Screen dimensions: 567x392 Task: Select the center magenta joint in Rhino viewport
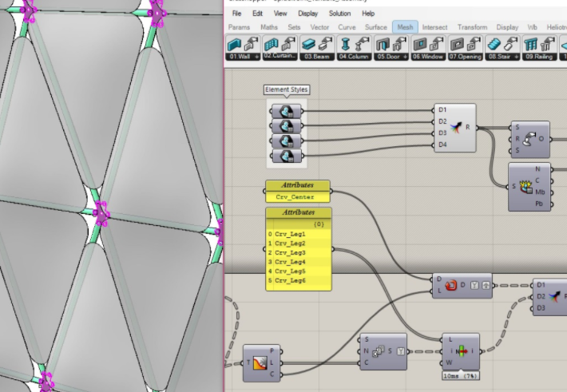(101, 213)
